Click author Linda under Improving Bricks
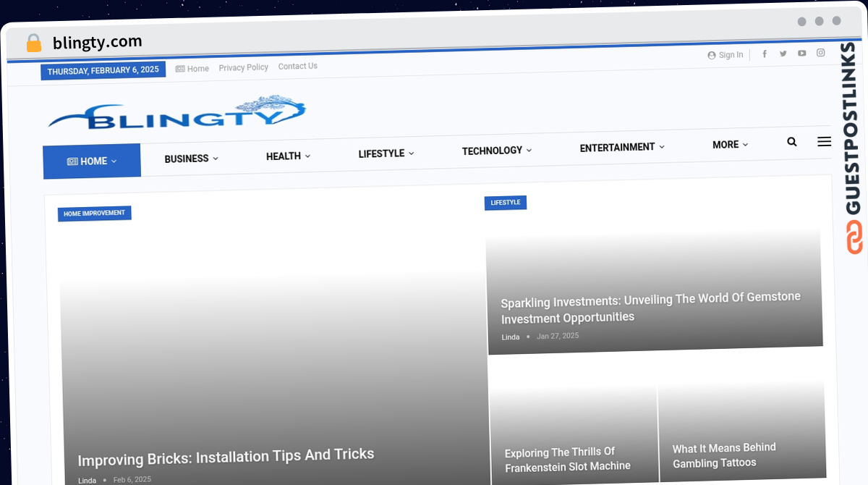868x485 pixels. pos(87,481)
